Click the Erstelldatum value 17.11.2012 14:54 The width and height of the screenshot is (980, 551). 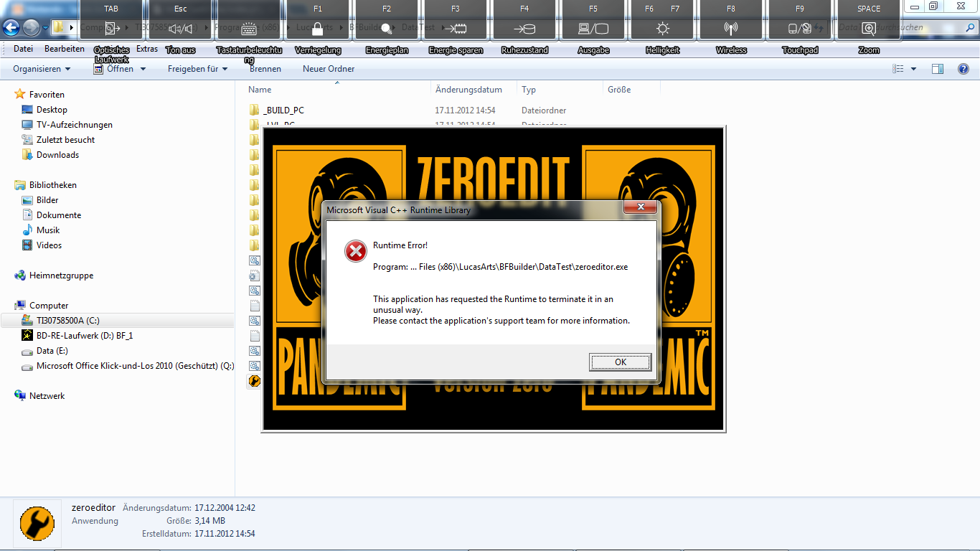(x=225, y=534)
